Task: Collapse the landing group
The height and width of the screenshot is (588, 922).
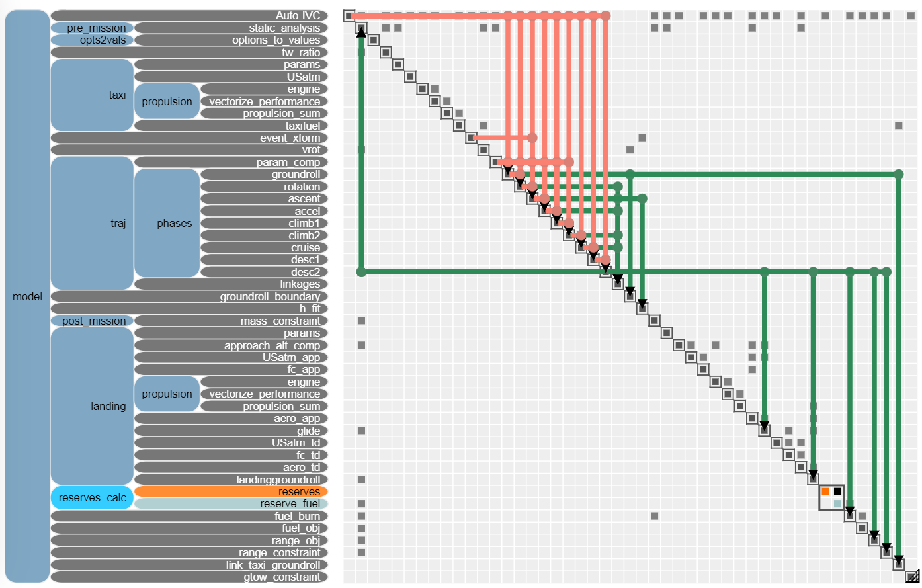Action: tap(93, 406)
